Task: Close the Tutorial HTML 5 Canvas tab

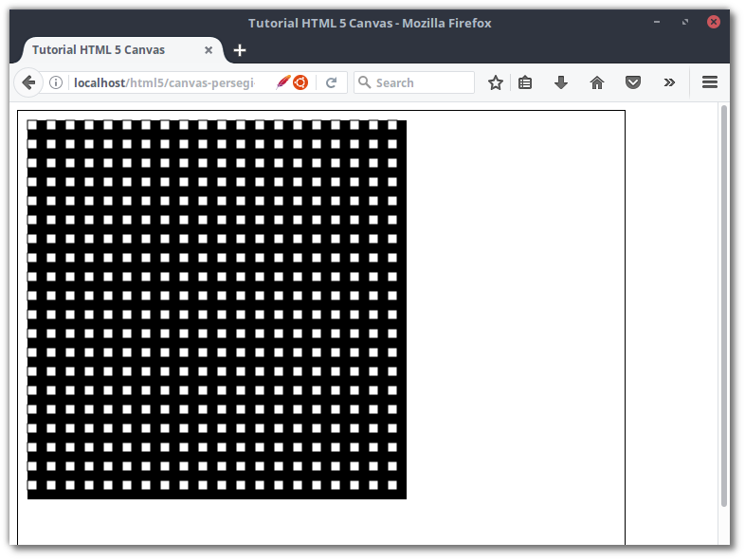Action: [209, 50]
